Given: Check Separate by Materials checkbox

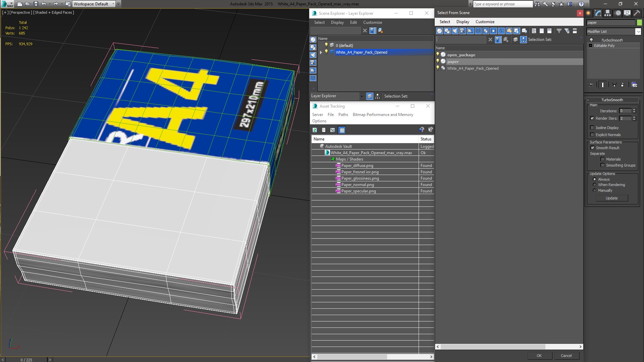Looking at the screenshot, I should pyautogui.click(x=602, y=159).
